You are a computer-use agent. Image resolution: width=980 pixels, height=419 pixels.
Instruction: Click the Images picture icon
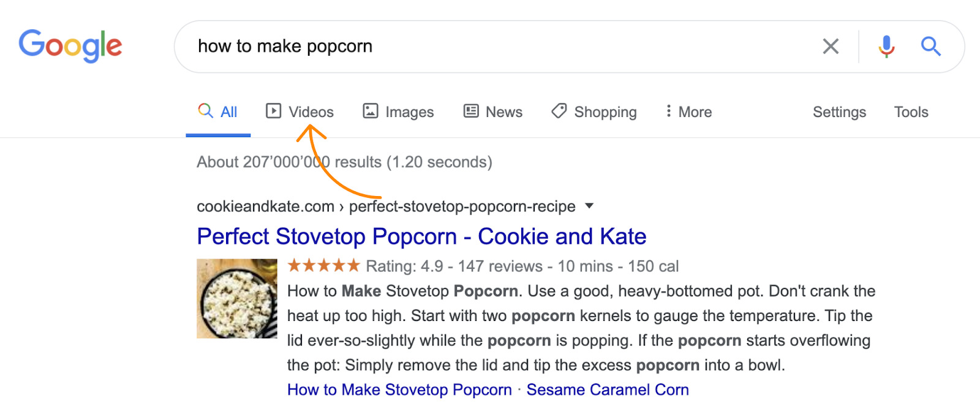tap(371, 111)
